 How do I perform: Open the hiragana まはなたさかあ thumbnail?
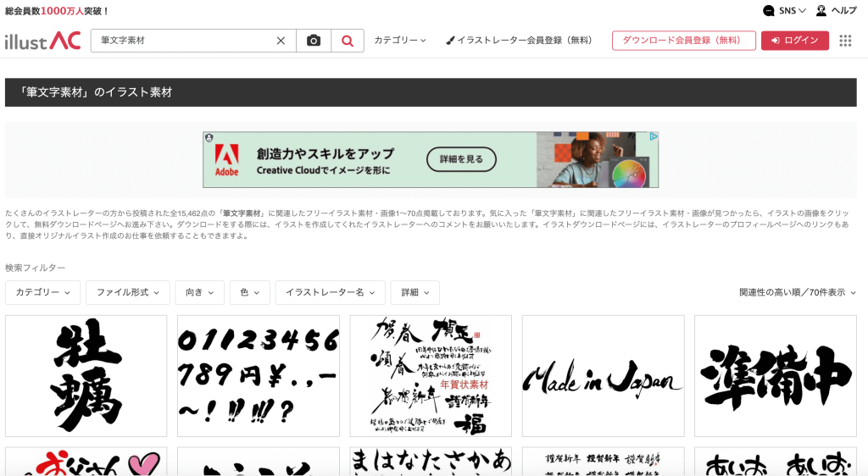[x=431, y=462]
